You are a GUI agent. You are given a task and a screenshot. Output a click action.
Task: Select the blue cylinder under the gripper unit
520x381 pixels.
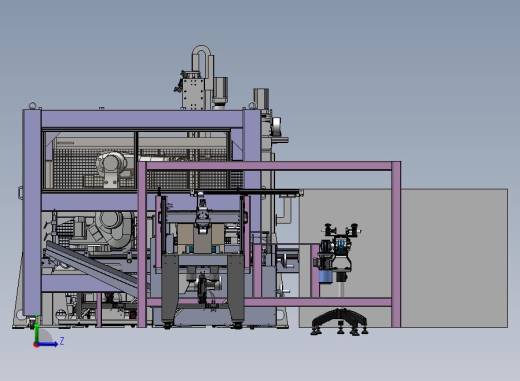pyautogui.click(x=326, y=276)
